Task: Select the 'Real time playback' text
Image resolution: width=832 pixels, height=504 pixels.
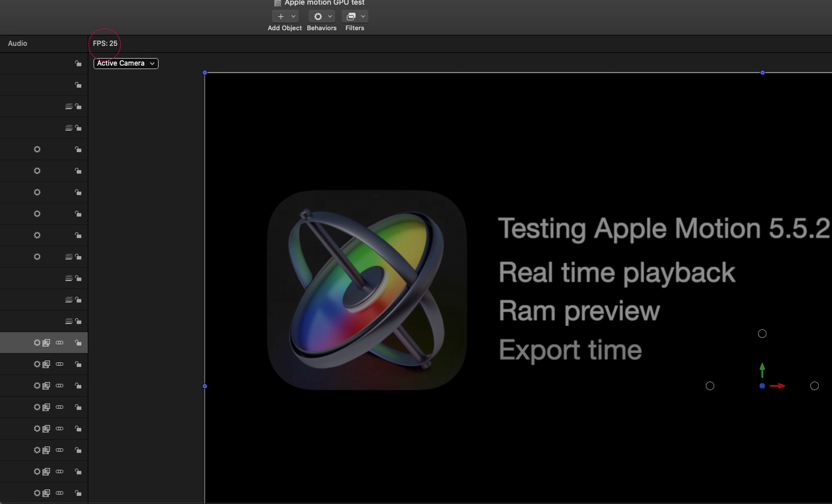Action: (x=617, y=273)
